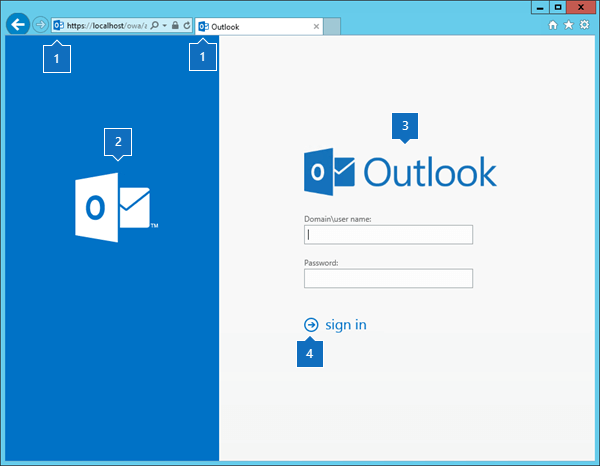This screenshot has height=466, width=600.
Task: Click the sign in arrow circle icon
Action: pos(311,325)
